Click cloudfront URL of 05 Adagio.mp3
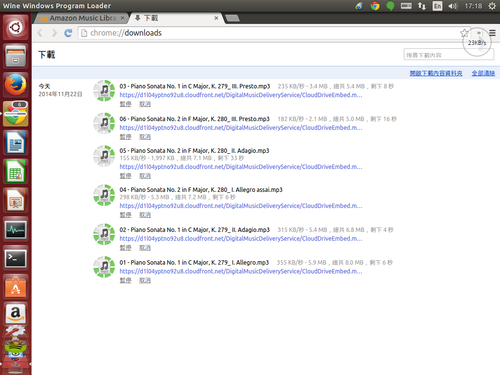500x375 pixels. [x=241, y=167]
